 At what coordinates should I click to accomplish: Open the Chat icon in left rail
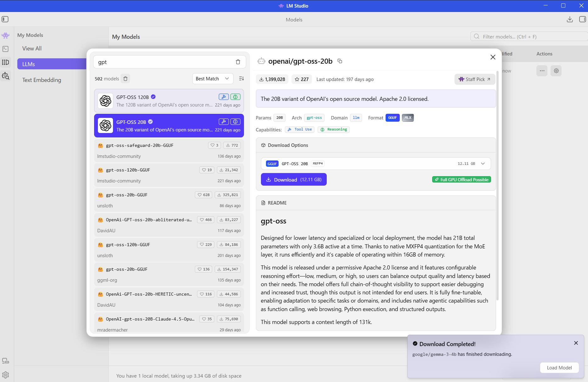point(5,36)
